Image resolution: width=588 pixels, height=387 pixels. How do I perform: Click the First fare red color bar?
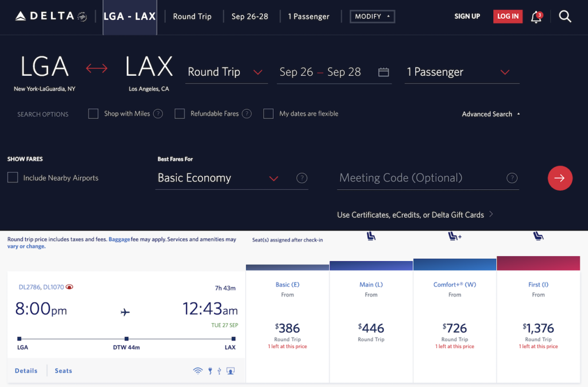coord(538,263)
